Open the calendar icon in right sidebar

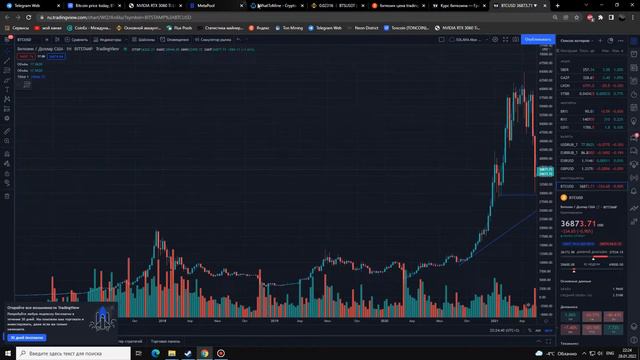click(x=634, y=107)
